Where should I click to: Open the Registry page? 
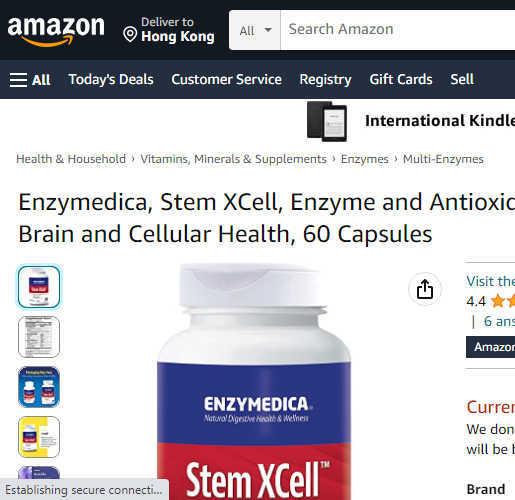coord(325,80)
